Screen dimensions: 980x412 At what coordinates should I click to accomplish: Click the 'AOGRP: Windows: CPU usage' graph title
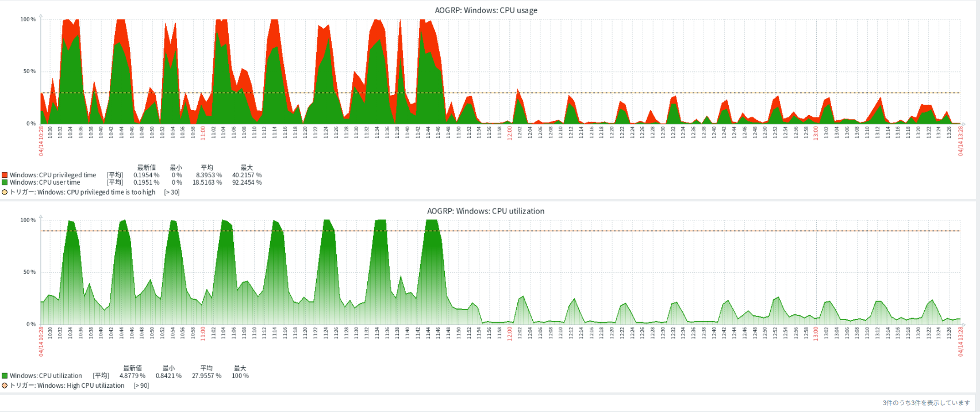pos(486,10)
